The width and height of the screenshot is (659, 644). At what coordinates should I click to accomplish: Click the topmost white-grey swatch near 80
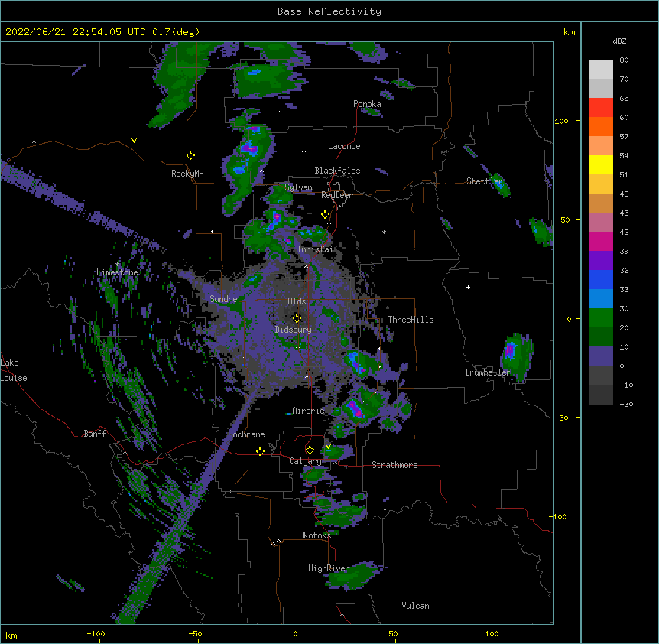[601, 69]
